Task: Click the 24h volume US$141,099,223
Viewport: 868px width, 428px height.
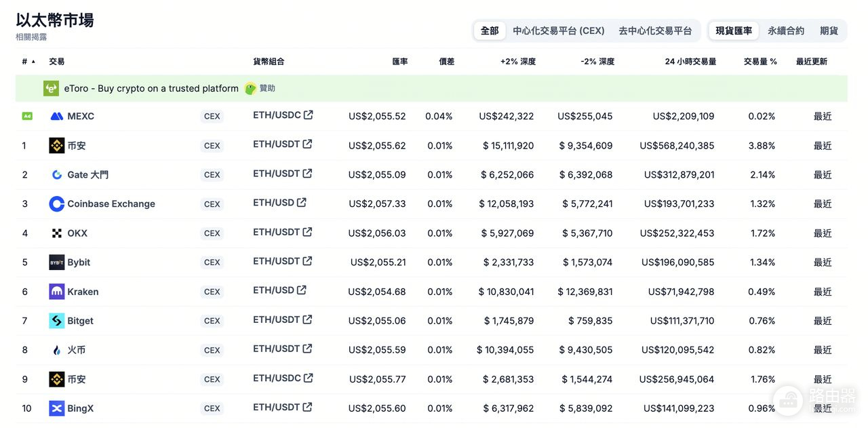Action: [679, 408]
